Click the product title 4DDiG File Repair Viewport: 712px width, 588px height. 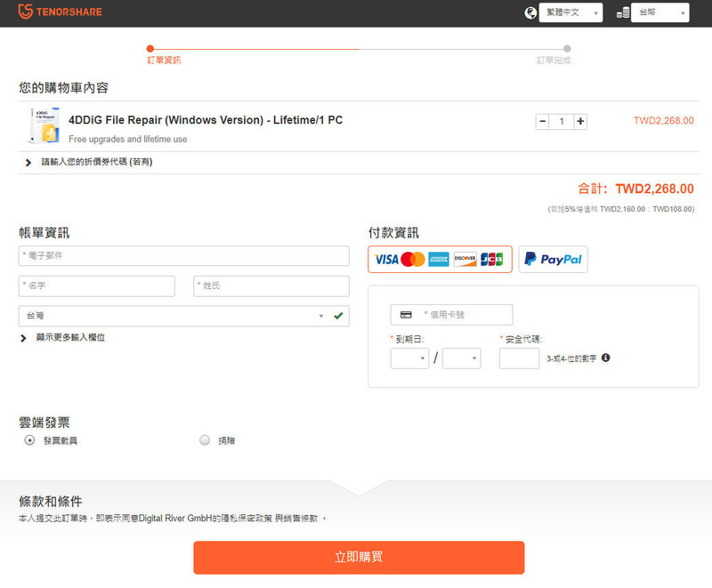(x=206, y=120)
